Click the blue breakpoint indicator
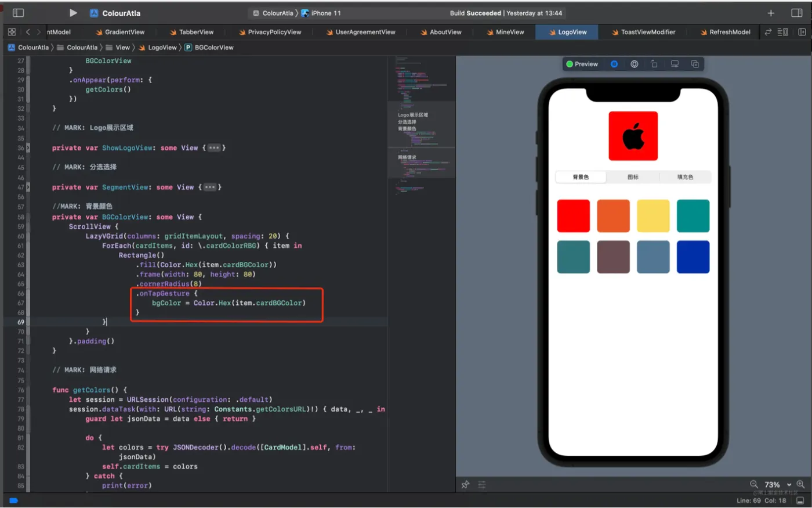812x508 pixels. click(x=14, y=500)
